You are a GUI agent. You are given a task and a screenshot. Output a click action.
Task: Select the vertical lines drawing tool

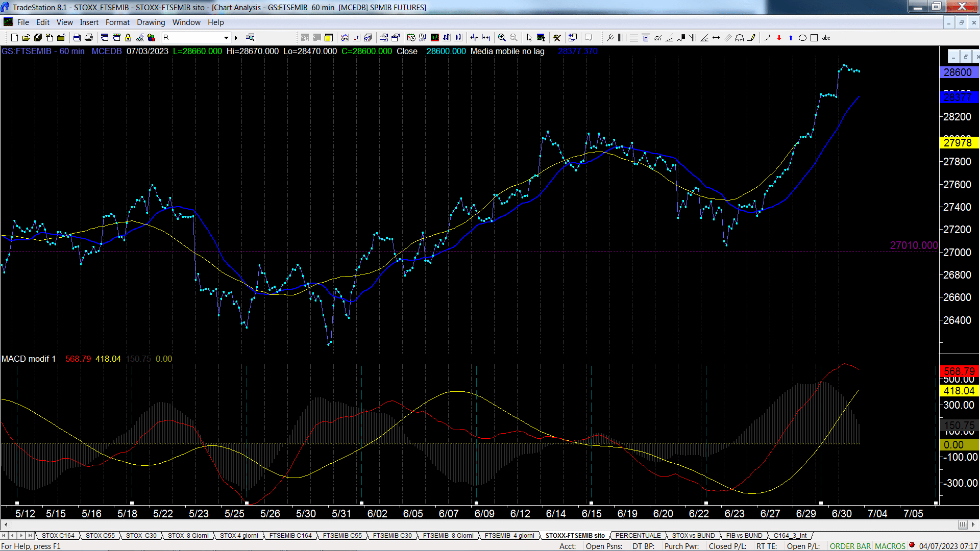[622, 38]
